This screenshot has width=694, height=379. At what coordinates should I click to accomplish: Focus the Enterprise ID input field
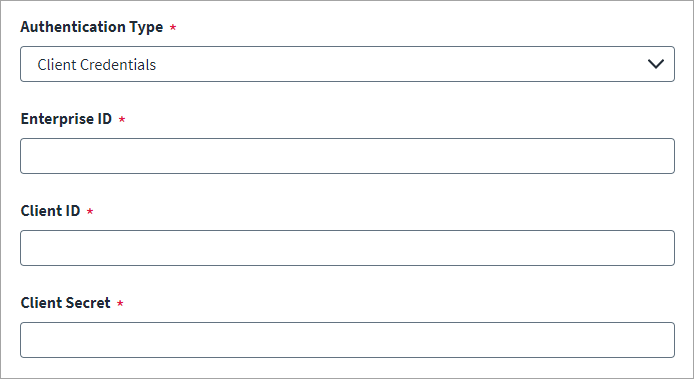point(347,156)
